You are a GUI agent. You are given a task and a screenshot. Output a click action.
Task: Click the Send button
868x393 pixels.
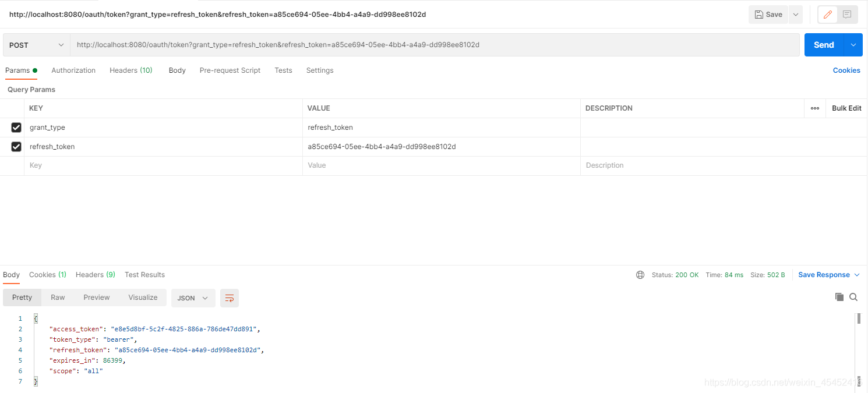point(824,45)
